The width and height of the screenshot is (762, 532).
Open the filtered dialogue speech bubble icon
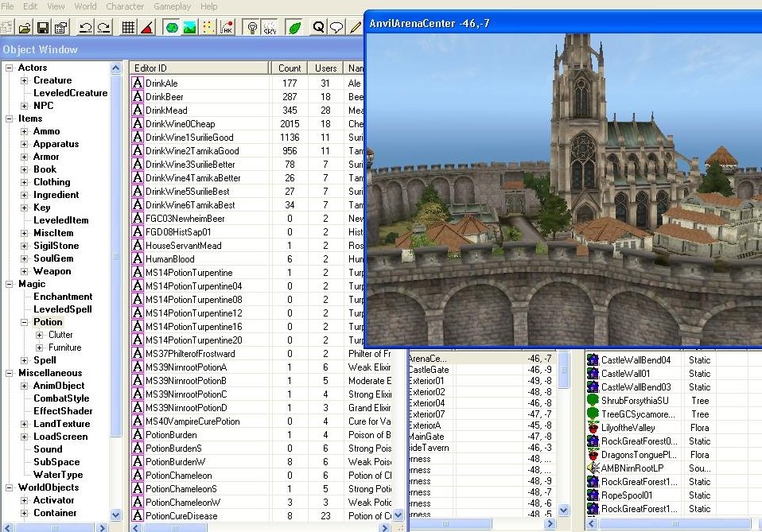[336, 28]
